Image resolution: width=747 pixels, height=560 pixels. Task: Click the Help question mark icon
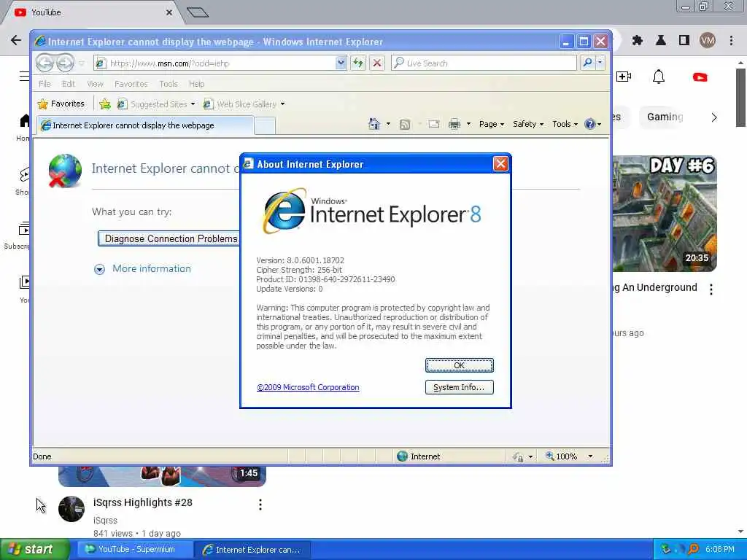click(x=589, y=124)
